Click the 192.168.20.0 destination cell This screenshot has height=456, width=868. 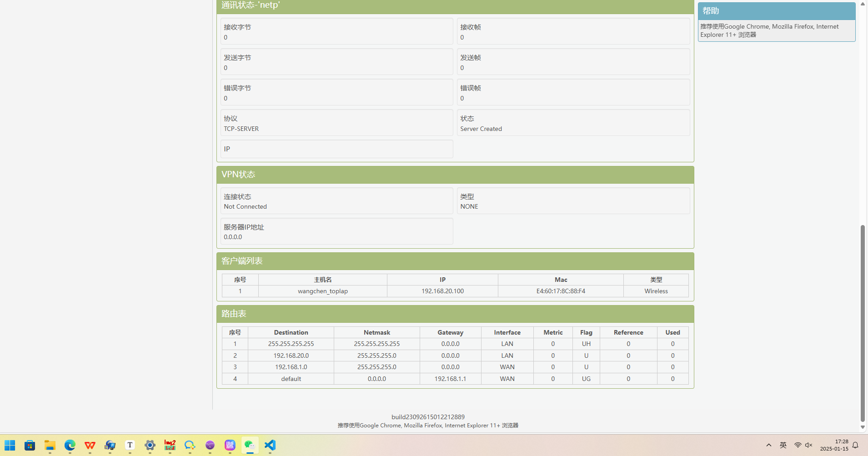click(x=291, y=356)
